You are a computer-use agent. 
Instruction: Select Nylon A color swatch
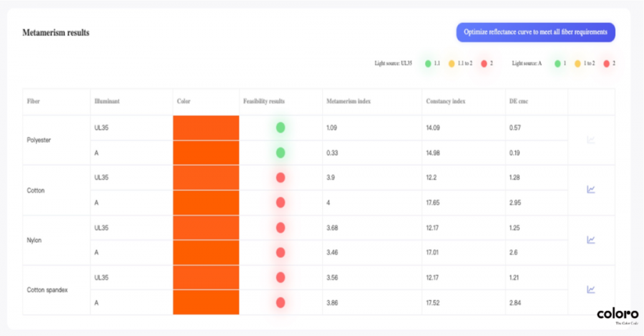pos(206,252)
